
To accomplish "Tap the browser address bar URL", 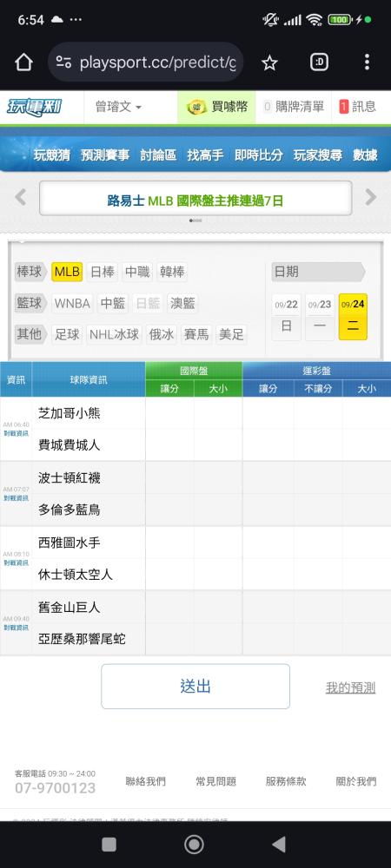I will (x=158, y=62).
